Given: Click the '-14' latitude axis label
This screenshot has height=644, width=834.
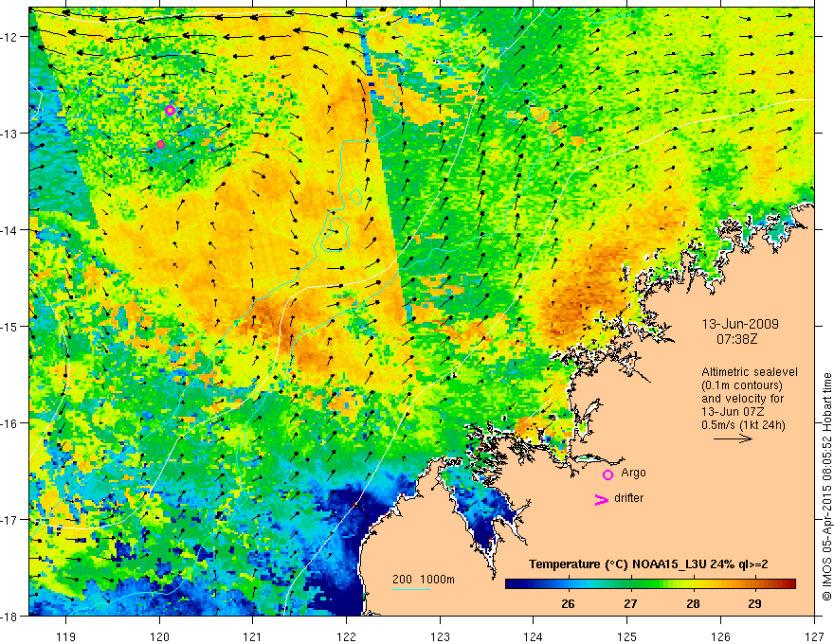Looking at the screenshot, I should [x=10, y=229].
